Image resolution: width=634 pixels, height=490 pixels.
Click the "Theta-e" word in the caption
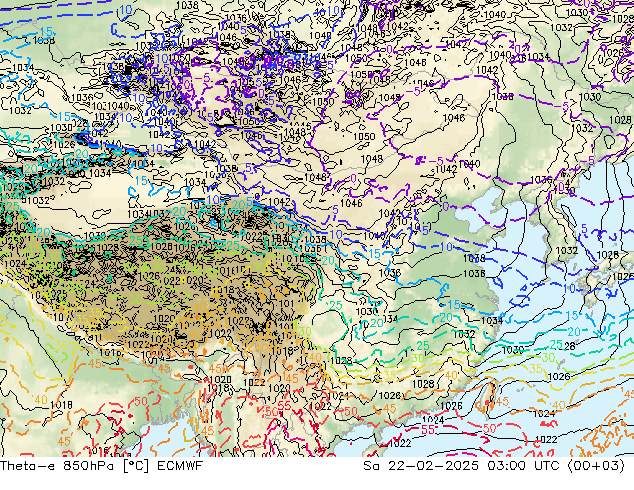29,465
